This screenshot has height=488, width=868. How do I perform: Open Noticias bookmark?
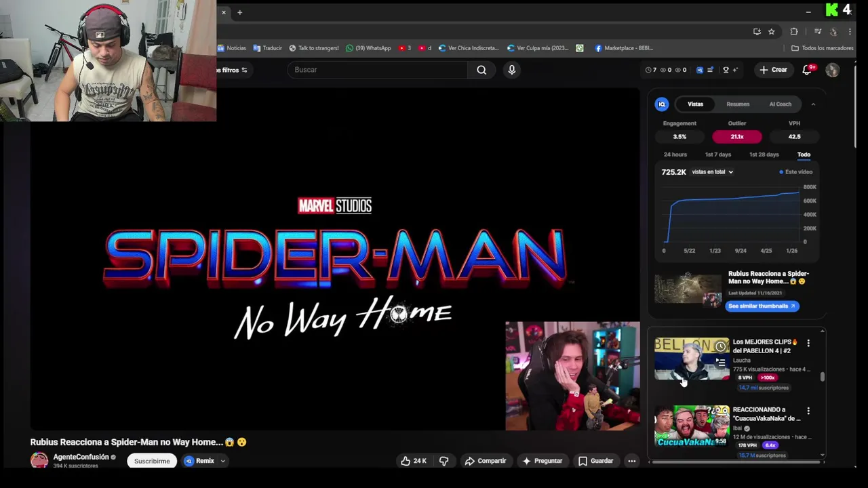(x=232, y=48)
